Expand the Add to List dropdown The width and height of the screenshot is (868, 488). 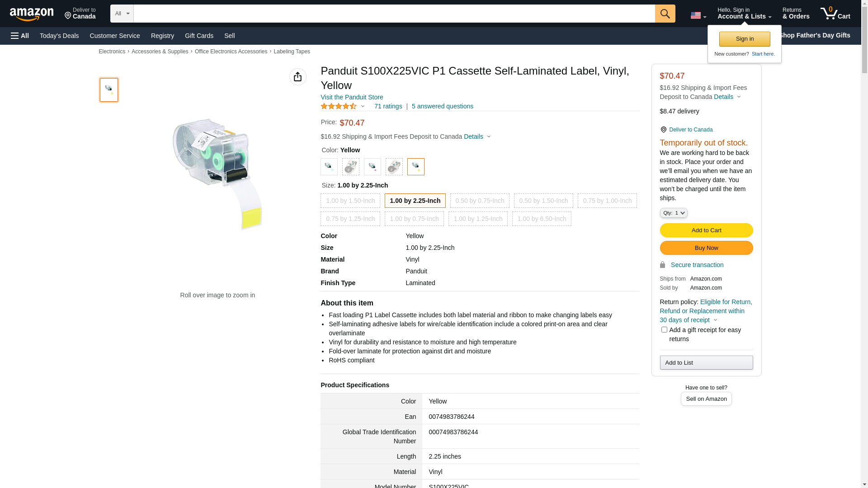tap(706, 362)
